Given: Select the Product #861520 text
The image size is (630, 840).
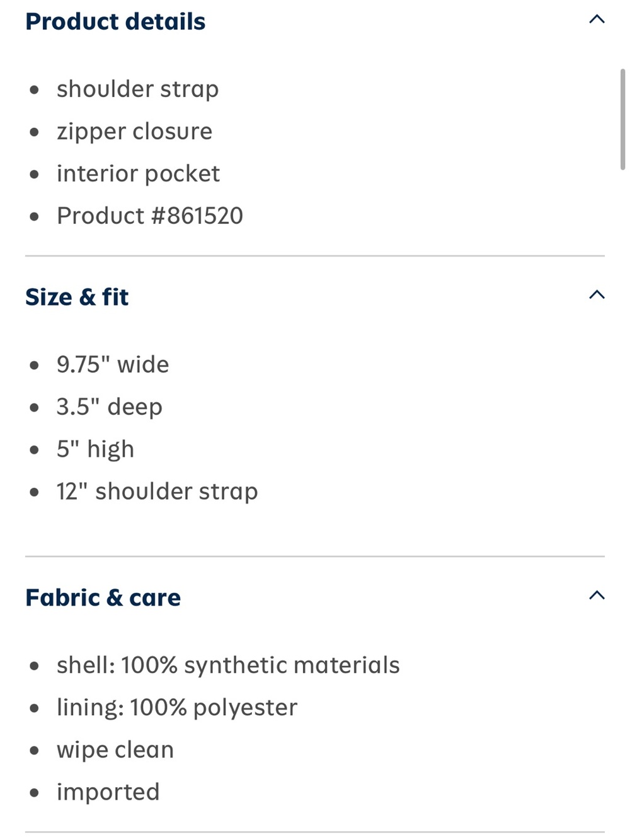Looking at the screenshot, I should (x=150, y=216).
